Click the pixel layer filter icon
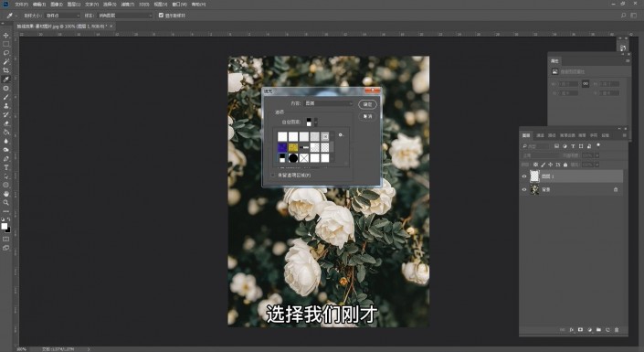Screen dimensions: 644x352 556,146
